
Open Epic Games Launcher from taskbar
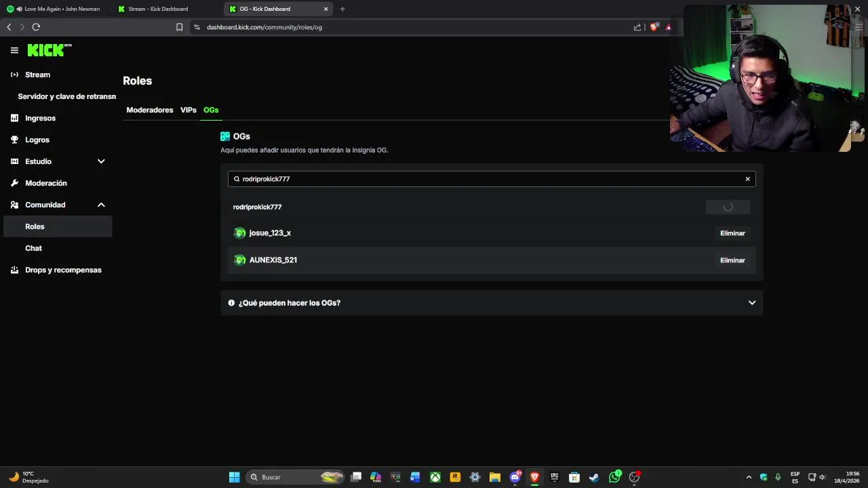pyautogui.click(x=554, y=477)
